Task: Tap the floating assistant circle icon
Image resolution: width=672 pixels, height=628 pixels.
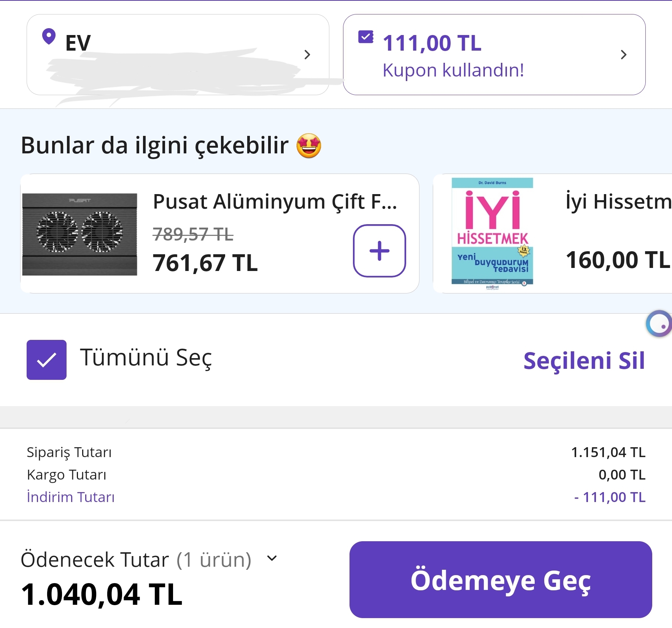Action: click(x=659, y=324)
